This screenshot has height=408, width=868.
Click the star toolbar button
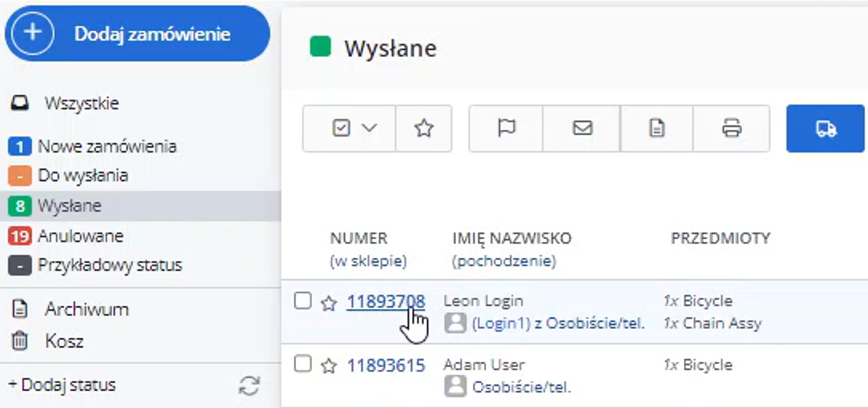[x=423, y=128]
